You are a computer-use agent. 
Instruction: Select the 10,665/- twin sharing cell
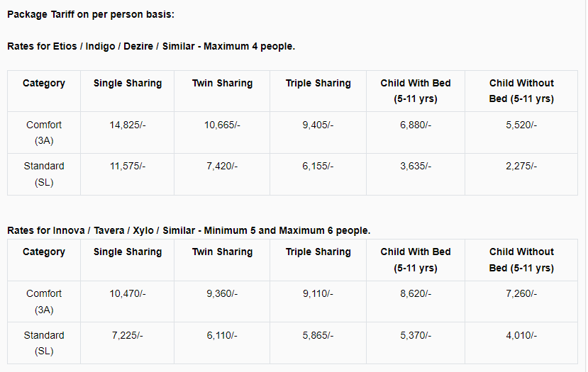222,125
